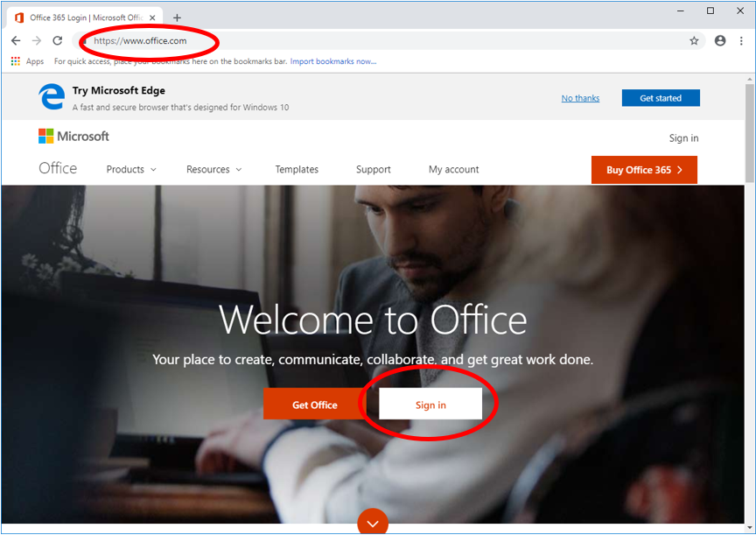Open the Apps bookmarks shortcut

[x=27, y=61]
